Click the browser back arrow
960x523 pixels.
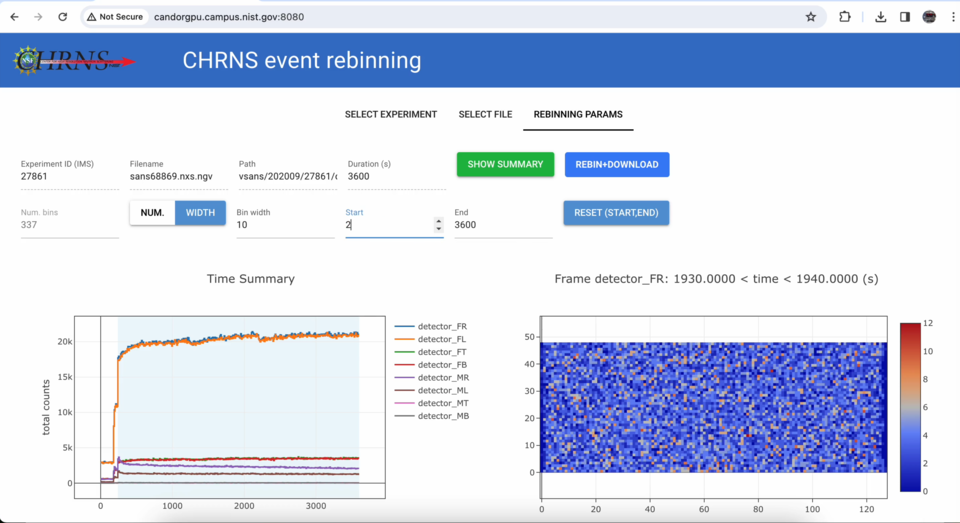(x=14, y=17)
